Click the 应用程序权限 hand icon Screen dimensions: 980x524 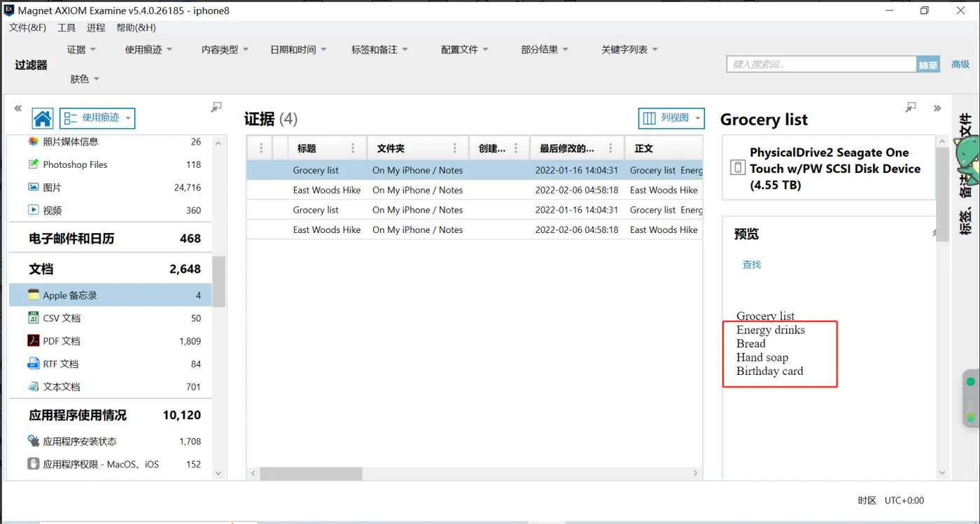[33, 464]
